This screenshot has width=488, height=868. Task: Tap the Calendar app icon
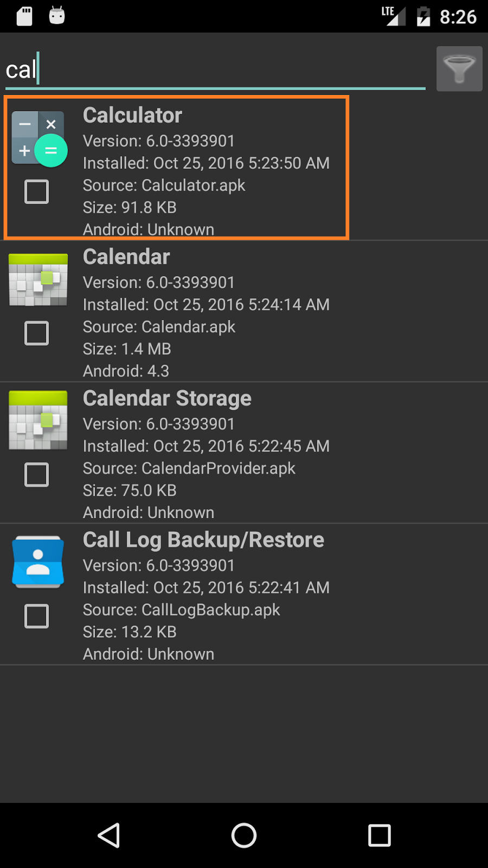tap(37, 279)
